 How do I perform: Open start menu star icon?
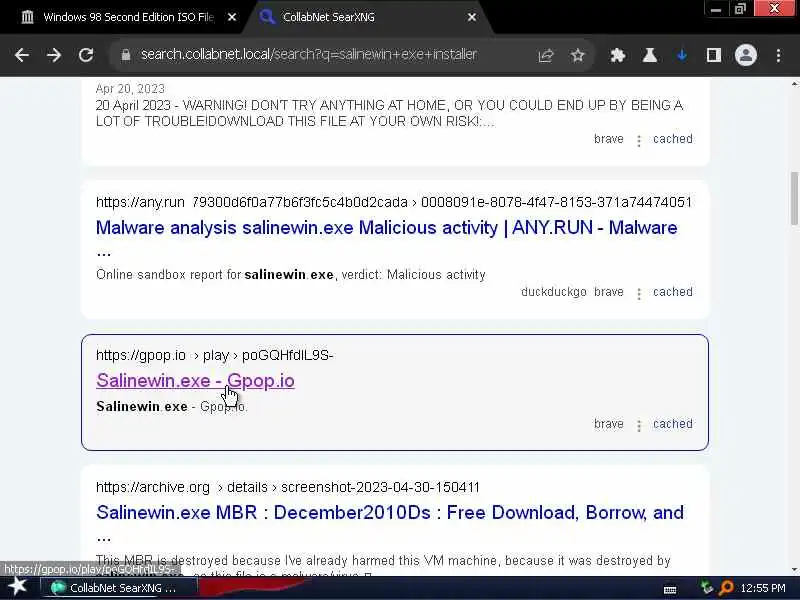18,587
